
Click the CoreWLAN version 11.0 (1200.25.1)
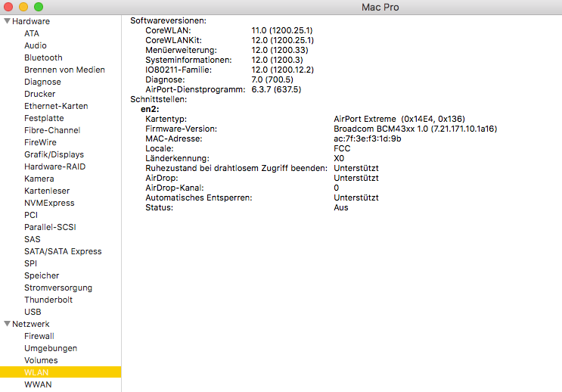point(282,30)
